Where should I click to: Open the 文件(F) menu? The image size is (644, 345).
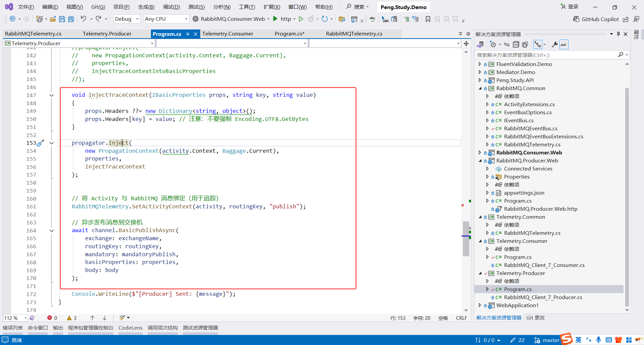tap(26, 7)
